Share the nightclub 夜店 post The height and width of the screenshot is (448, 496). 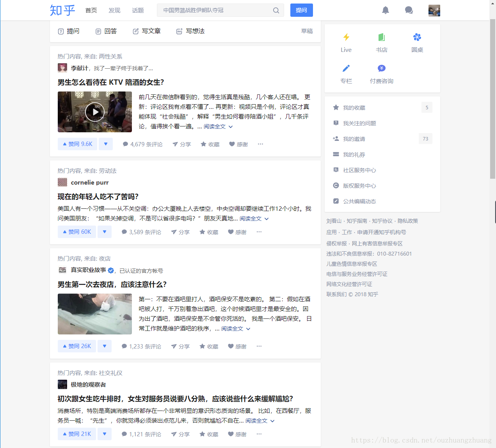click(x=180, y=347)
